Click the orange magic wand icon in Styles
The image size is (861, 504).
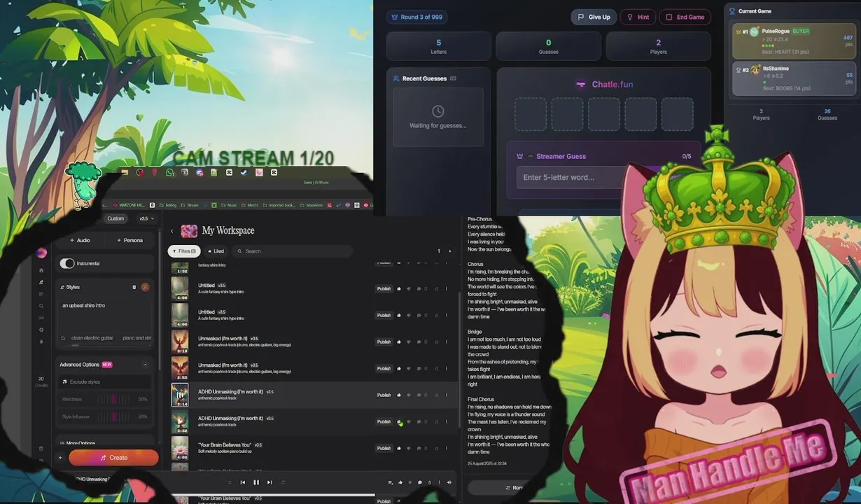click(145, 287)
